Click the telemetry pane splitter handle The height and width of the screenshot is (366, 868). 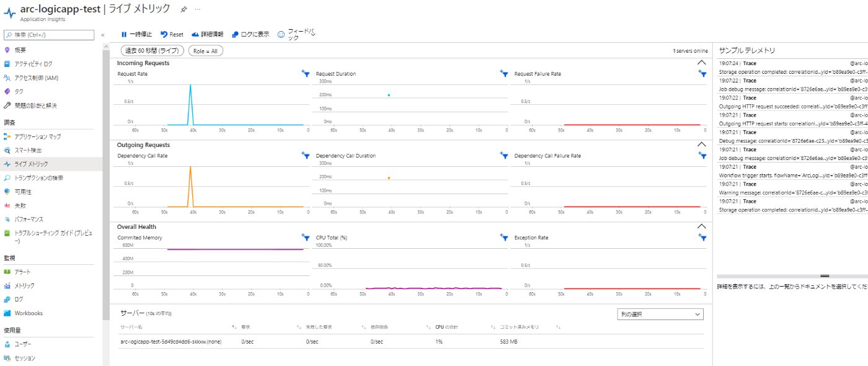pos(825,275)
